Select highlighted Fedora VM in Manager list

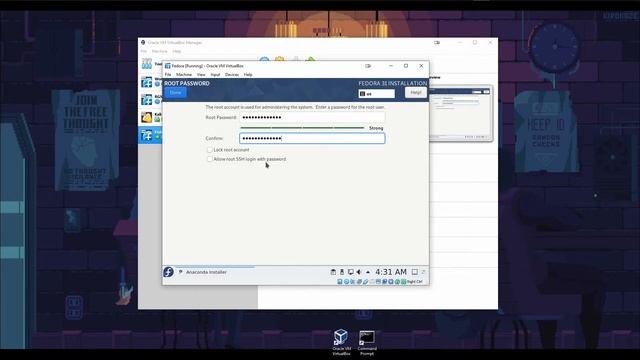coord(150,135)
